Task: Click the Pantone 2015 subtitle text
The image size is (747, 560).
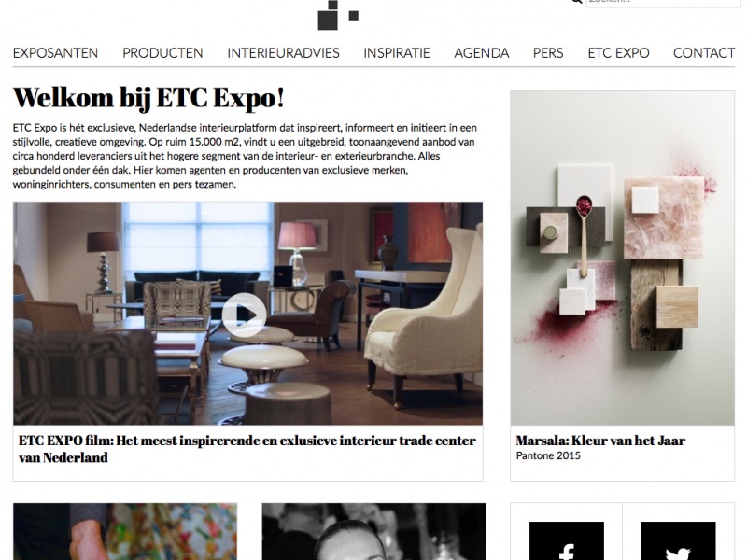Action: pyautogui.click(x=548, y=455)
